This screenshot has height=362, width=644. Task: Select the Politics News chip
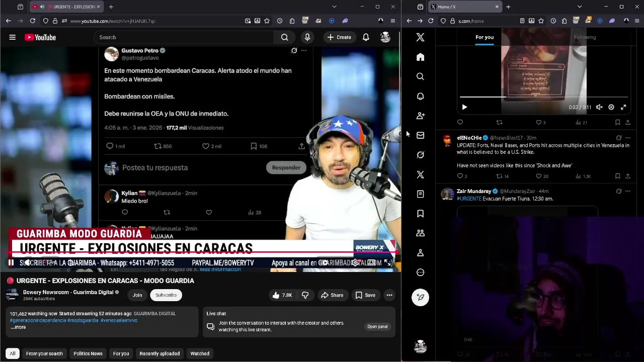tap(88, 353)
